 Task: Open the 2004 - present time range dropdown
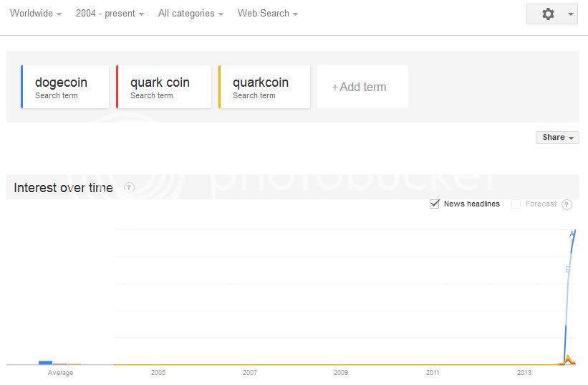110,14
